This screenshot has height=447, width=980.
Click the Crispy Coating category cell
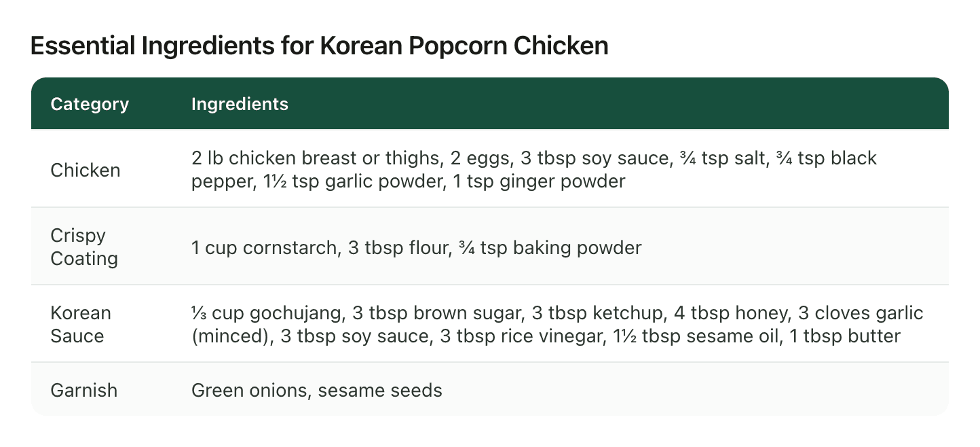click(x=85, y=247)
